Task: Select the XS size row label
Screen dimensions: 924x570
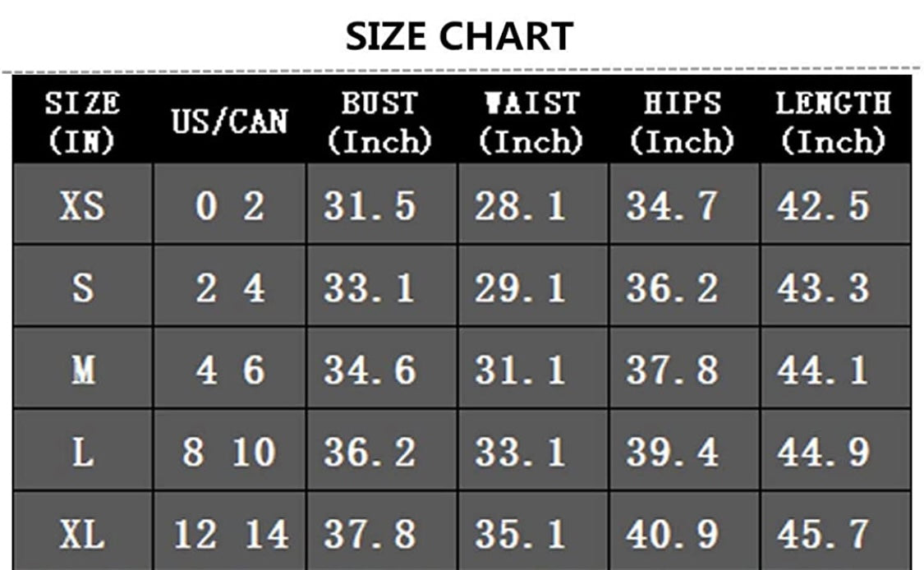Action: point(82,205)
